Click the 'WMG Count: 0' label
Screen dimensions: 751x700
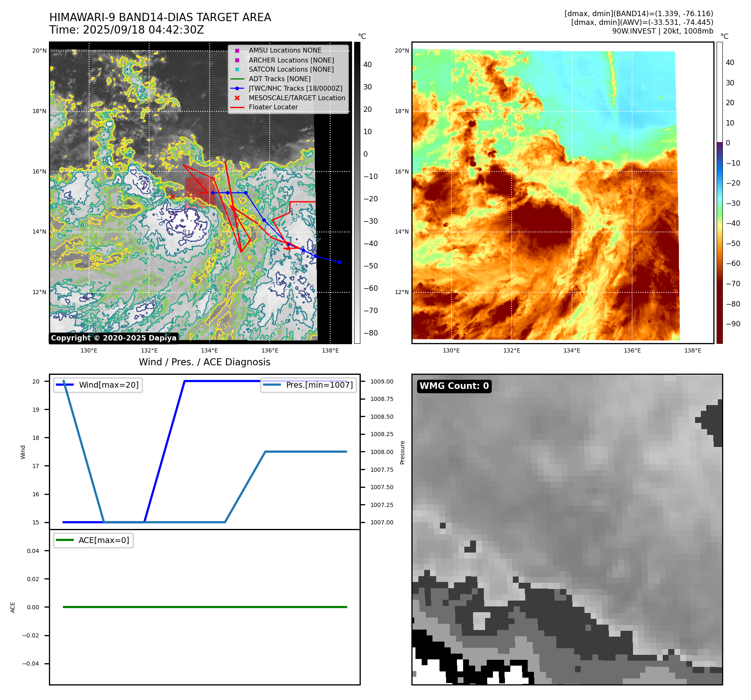point(454,386)
